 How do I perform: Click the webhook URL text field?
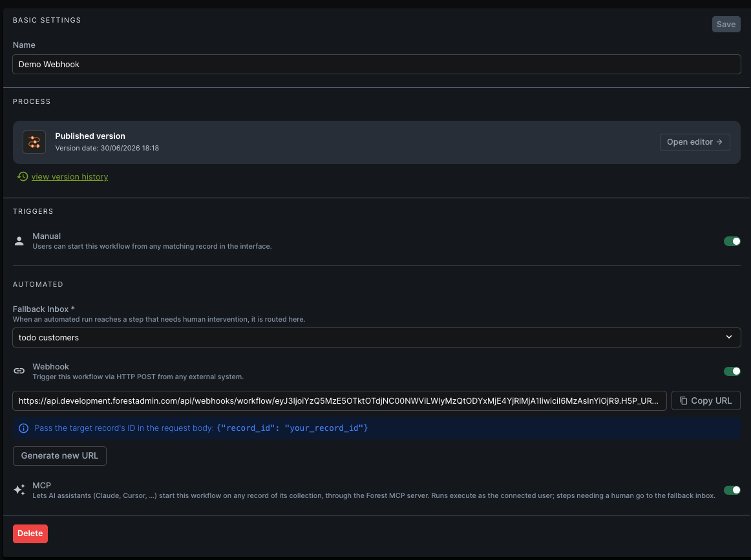[x=339, y=400]
